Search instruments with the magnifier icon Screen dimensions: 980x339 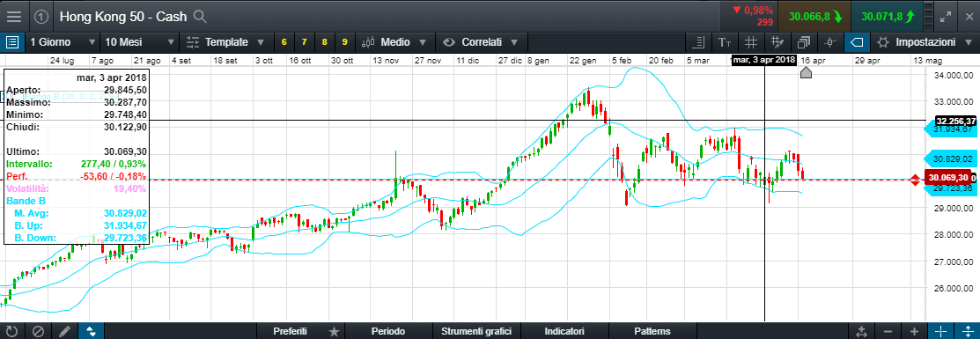coord(200,17)
